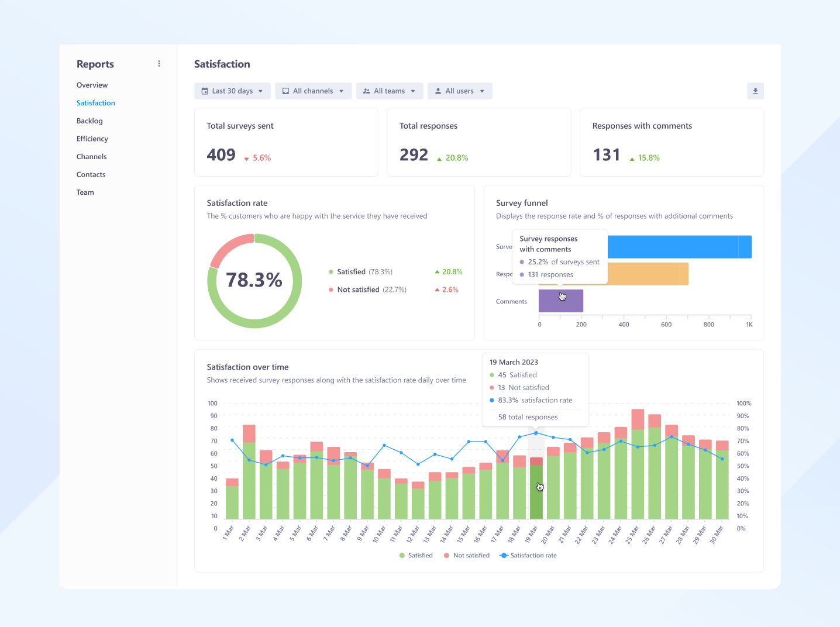This screenshot has width=840, height=627.
Task: Click the inbox icon in channels filter
Action: pyautogui.click(x=285, y=91)
